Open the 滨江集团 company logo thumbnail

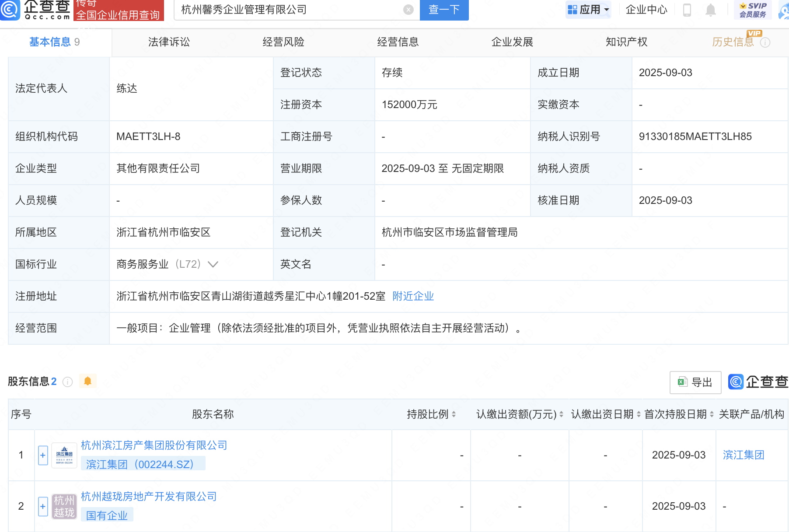[64, 455]
